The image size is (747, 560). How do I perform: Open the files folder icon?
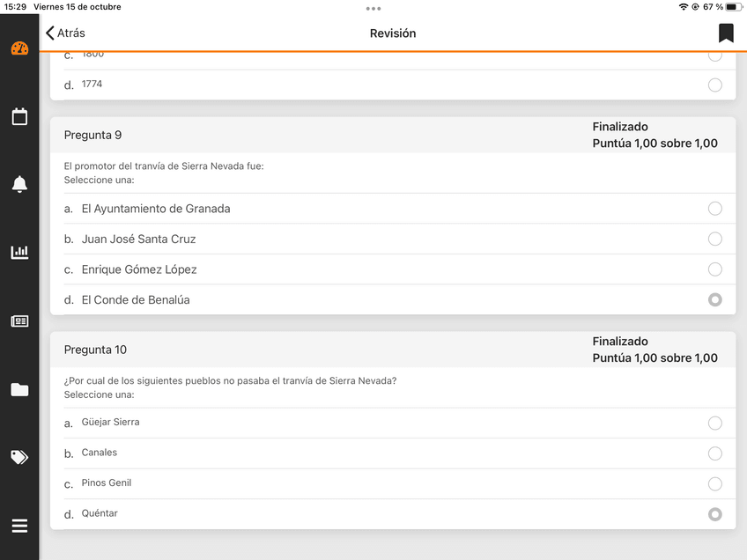(x=19, y=389)
